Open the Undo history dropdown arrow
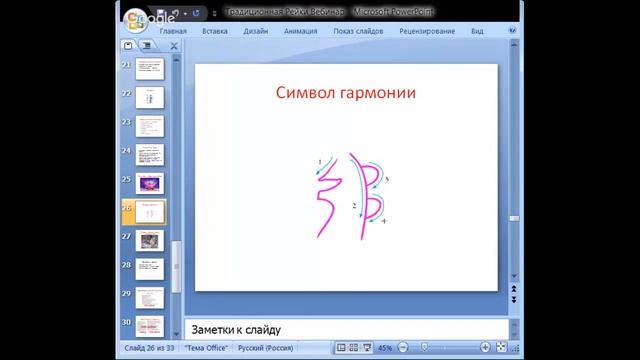The width and height of the screenshot is (640, 360). pyautogui.click(x=185, y=13)
